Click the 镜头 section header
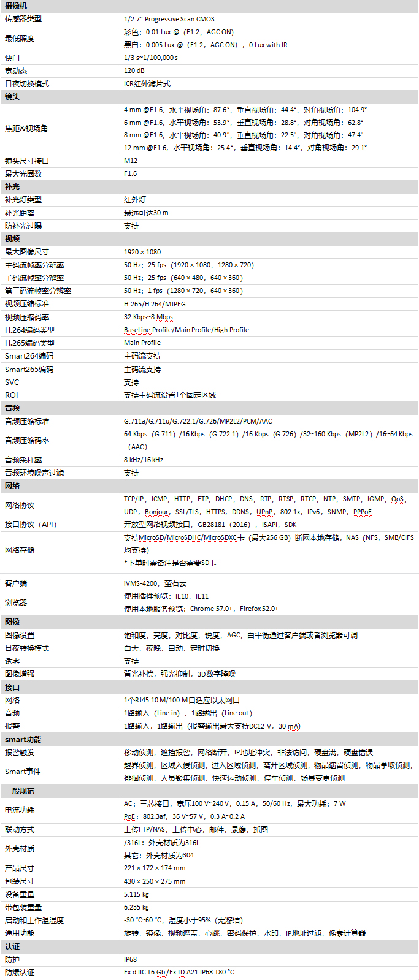 click(x=12, y=97)
